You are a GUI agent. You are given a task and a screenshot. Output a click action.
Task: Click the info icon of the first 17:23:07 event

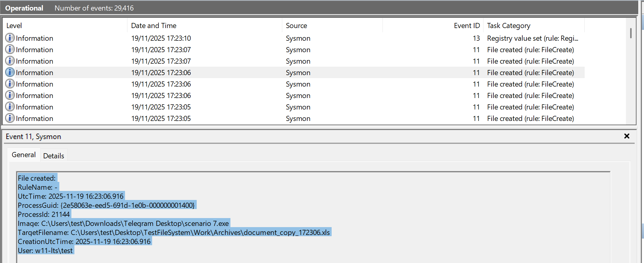coord(10,49)
